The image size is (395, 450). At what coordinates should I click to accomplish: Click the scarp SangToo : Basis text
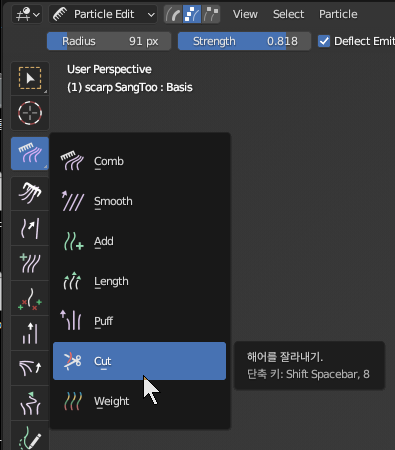[x=138, y=87]
